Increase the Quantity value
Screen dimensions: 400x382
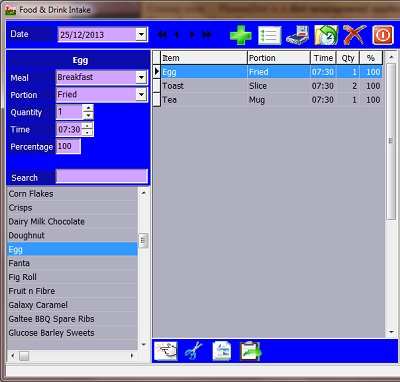tap(88, 108)
